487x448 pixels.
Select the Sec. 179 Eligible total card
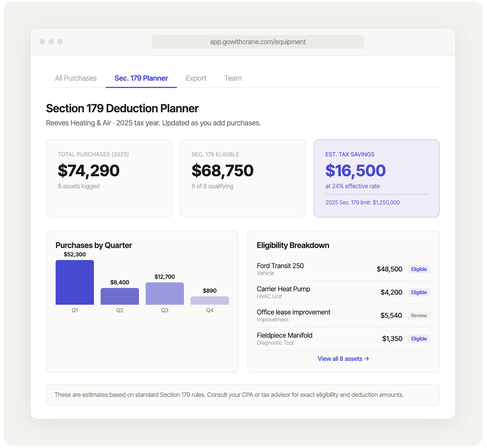pos(243,178)
